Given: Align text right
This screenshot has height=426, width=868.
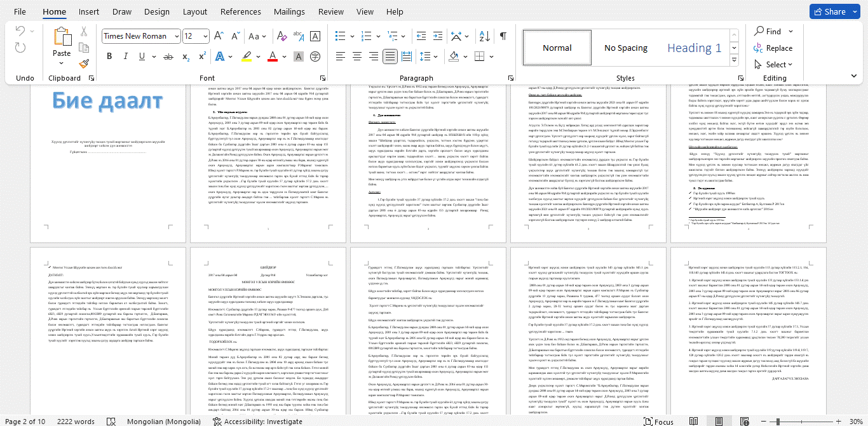Looking at the screenshot, I should (x=373, y=57).
